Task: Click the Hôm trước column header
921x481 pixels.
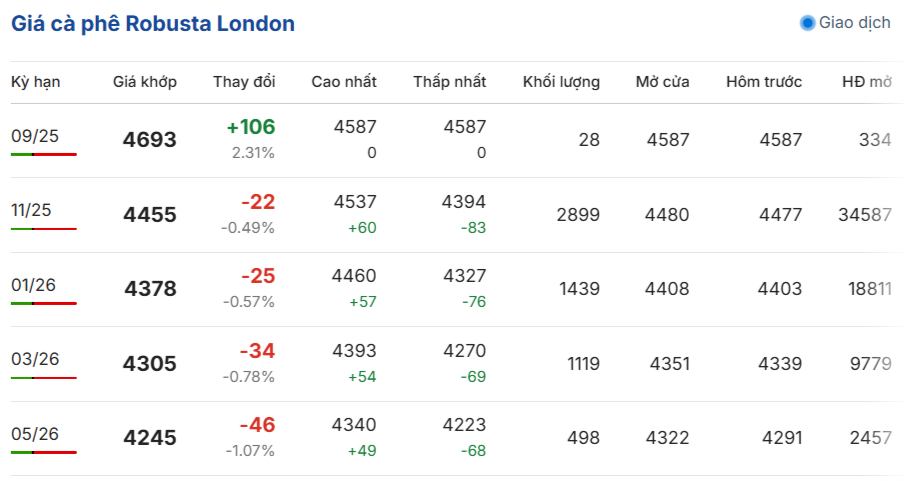Action: (764, 82)
